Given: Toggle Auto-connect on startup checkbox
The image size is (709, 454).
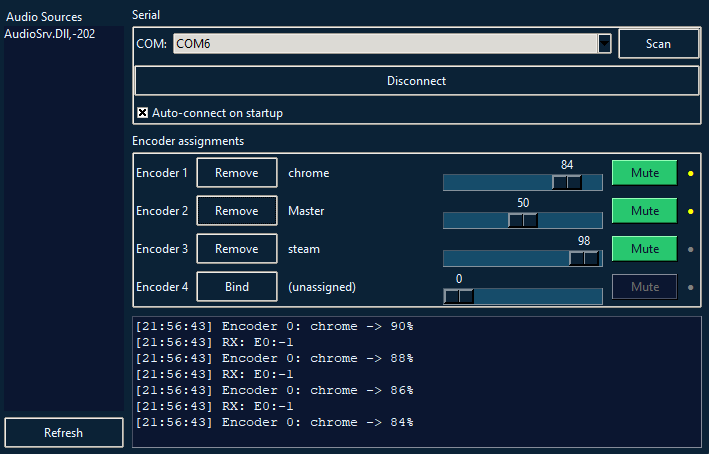Looking at the screenshot, I should pyautogui.click(x=142, y=113).
